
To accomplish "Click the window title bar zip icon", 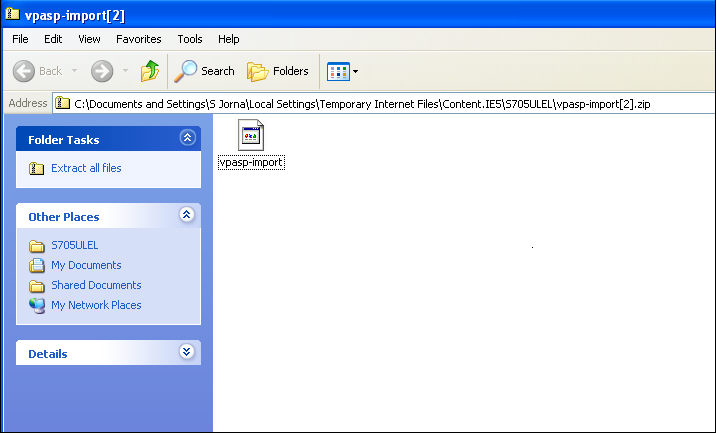I will (x=12, y=15).
